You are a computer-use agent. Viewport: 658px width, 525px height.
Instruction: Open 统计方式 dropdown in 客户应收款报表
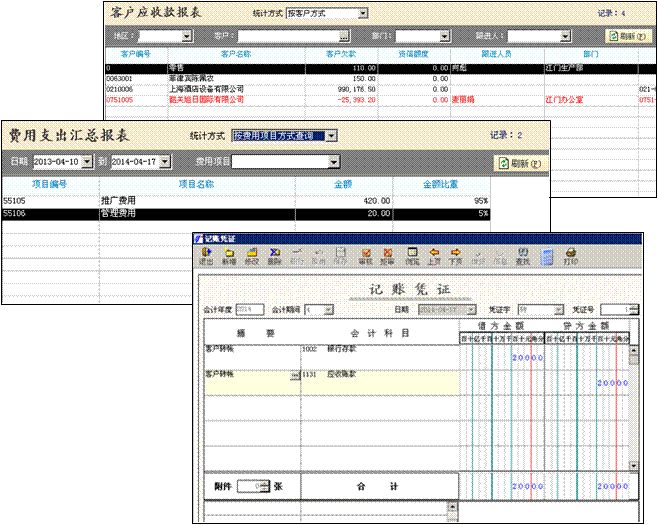(362, 13)
